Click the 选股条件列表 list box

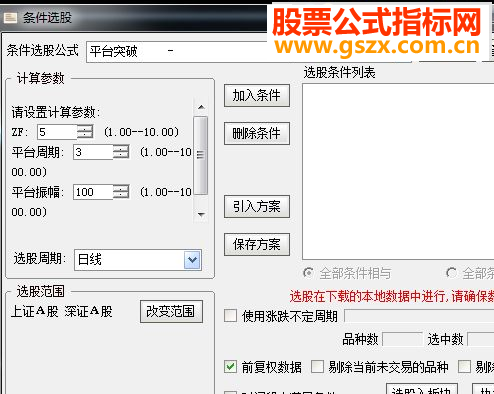pos(398,171)
